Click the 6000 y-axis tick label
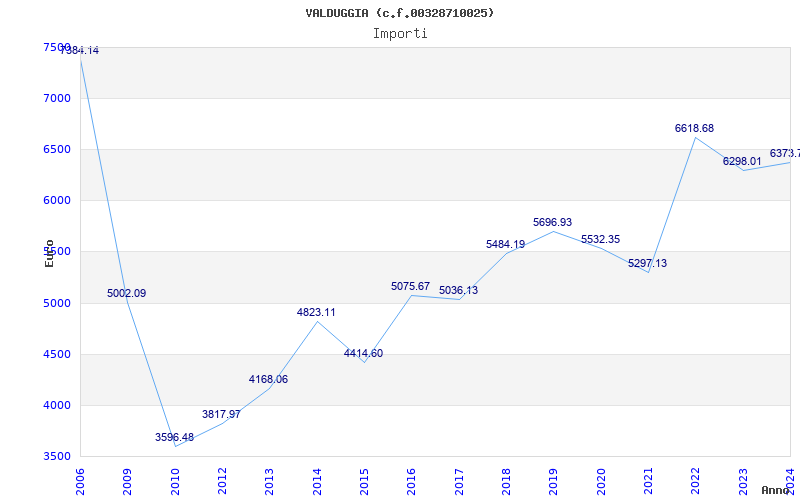The height and width of the screenshot is (500, 800). tap(58, 200)
